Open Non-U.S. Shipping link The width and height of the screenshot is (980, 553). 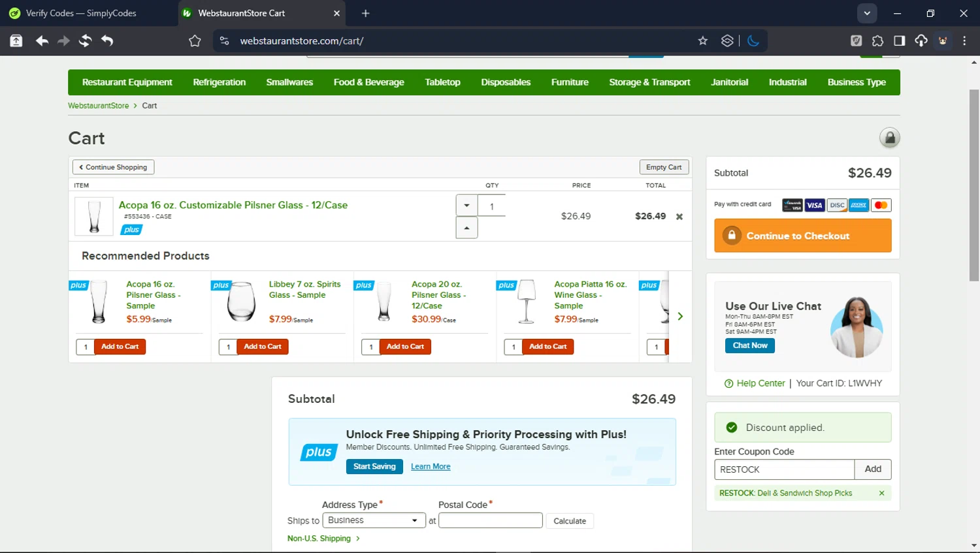click(x=323, y=539)
